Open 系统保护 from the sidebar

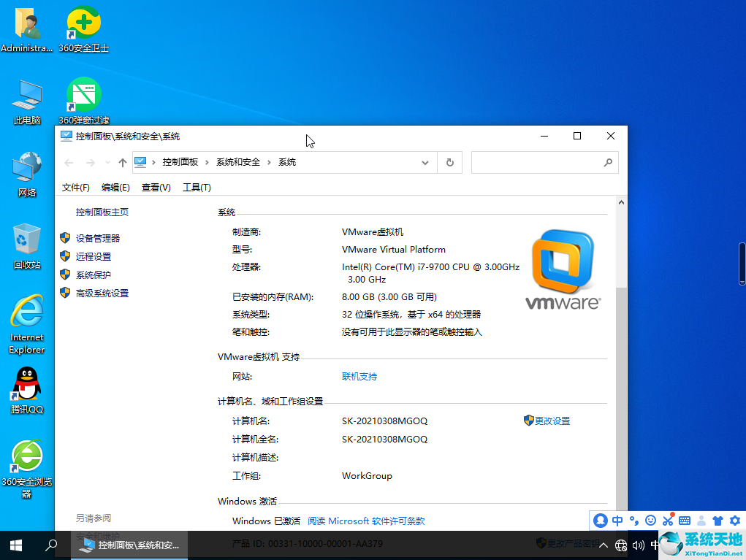tap(94, 275)
